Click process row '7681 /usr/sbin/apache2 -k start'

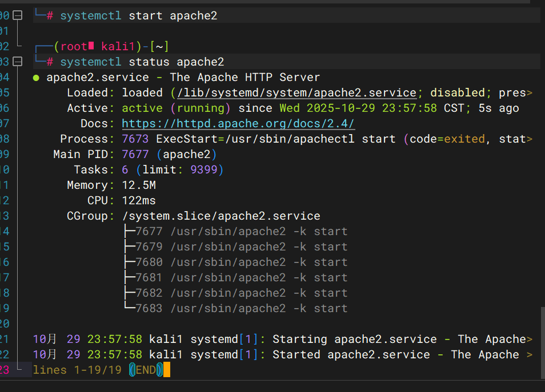point(242,278)
